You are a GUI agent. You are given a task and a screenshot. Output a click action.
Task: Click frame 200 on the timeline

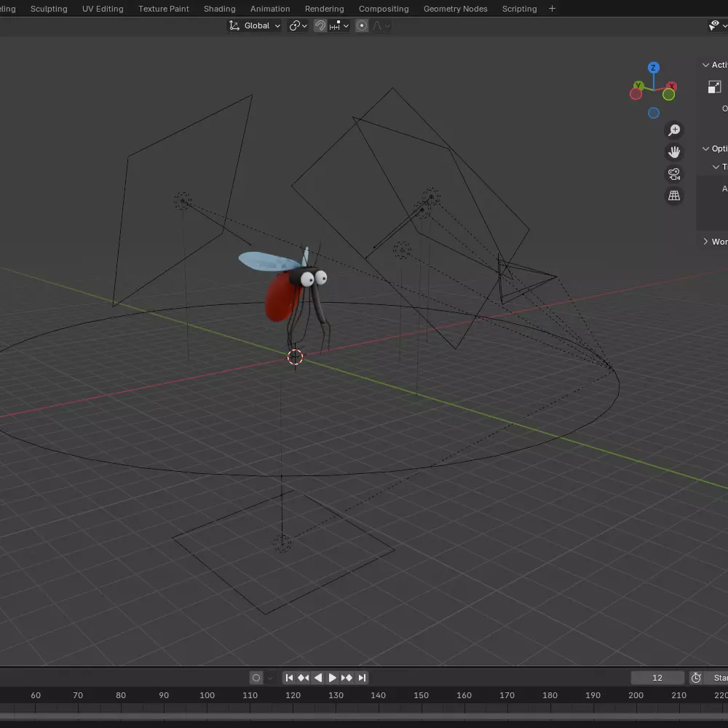636,695
